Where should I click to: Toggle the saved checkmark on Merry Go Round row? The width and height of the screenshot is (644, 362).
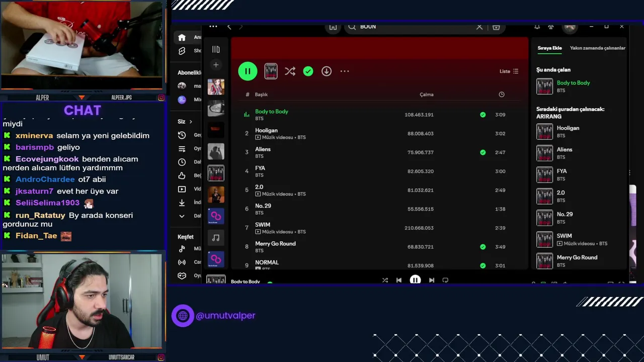coord(483,247)
